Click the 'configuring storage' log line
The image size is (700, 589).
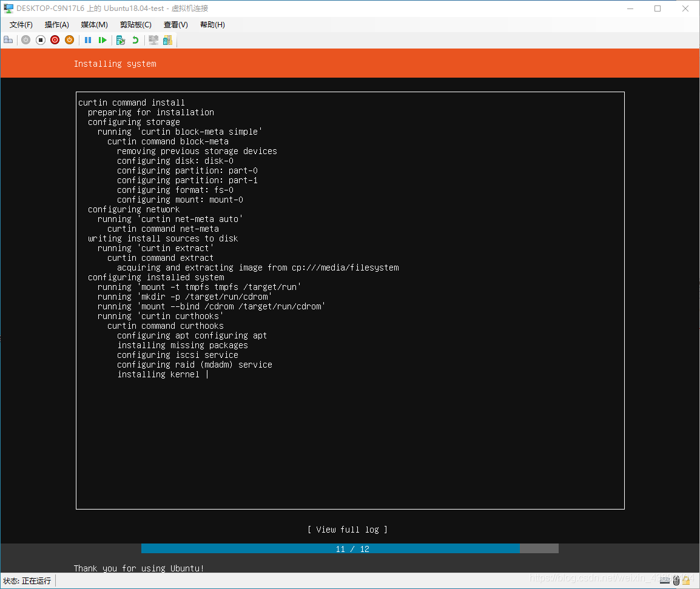pyautogui.click(x=134, y=122)
